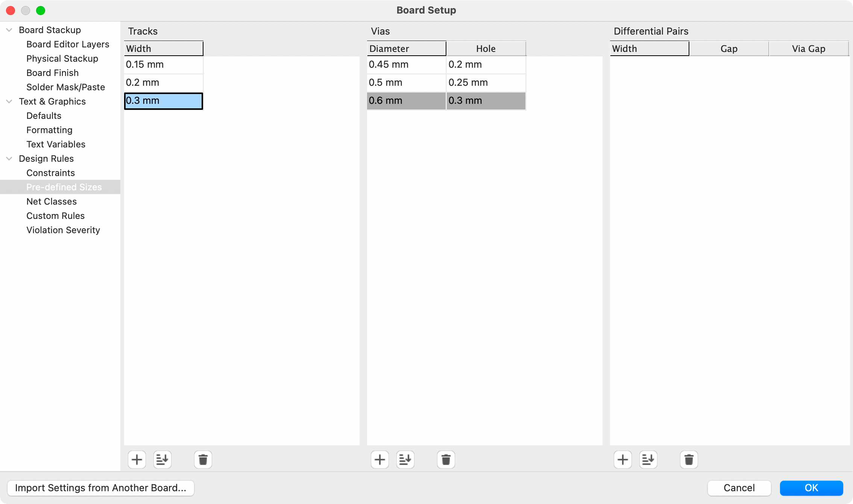Select the 0.3 mm track width field
The image size is (853, 504).
coord(163,100)
